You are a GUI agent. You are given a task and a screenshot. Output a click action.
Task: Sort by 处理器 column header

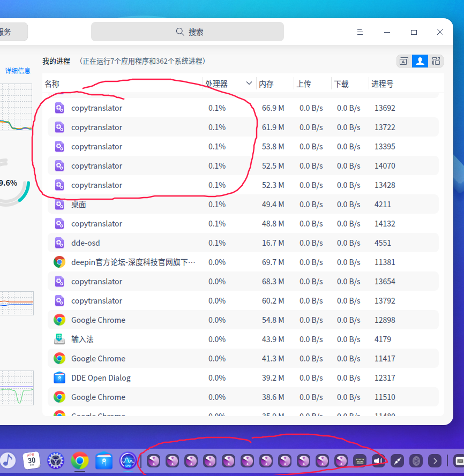pyautogui.click(x=229, y=84)
